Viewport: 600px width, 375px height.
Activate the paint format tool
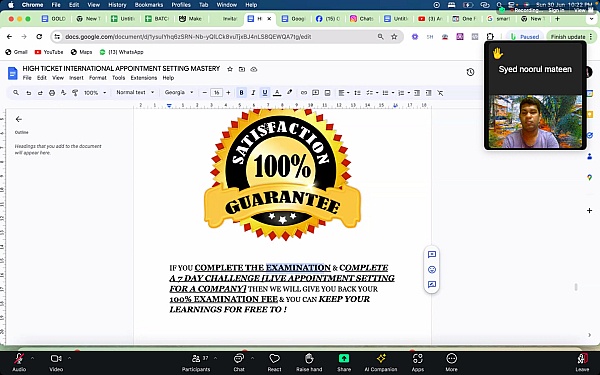pyautogui.click(x=75, y=93)
